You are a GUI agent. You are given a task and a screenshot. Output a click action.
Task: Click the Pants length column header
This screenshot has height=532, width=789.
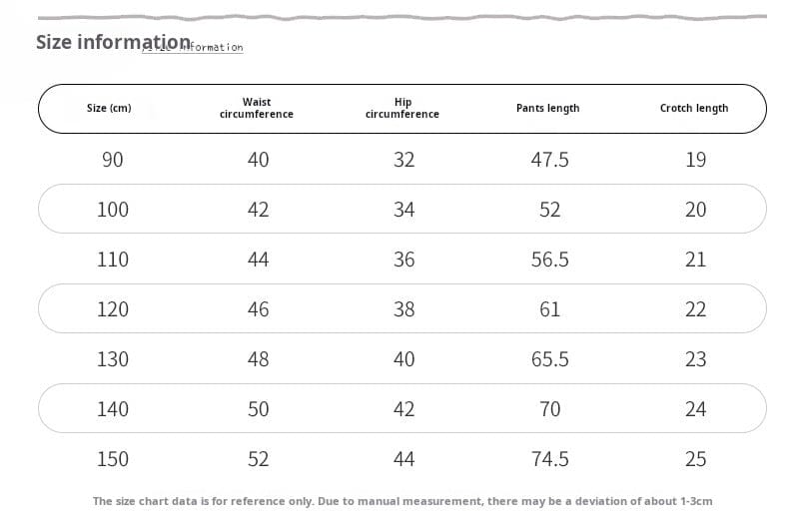coord(547,108)
